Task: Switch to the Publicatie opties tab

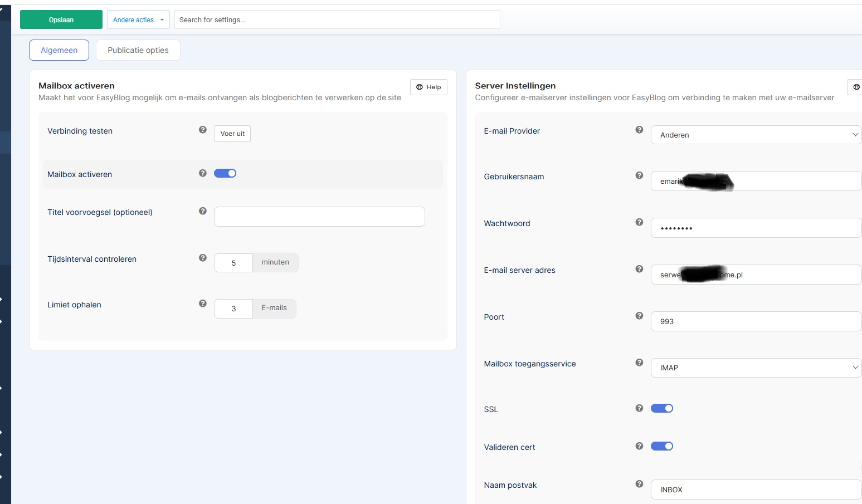Action: point(138,50)
